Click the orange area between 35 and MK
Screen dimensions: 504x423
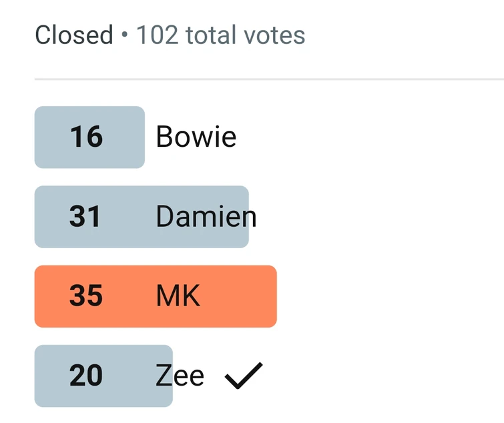[x=130, y=296]
